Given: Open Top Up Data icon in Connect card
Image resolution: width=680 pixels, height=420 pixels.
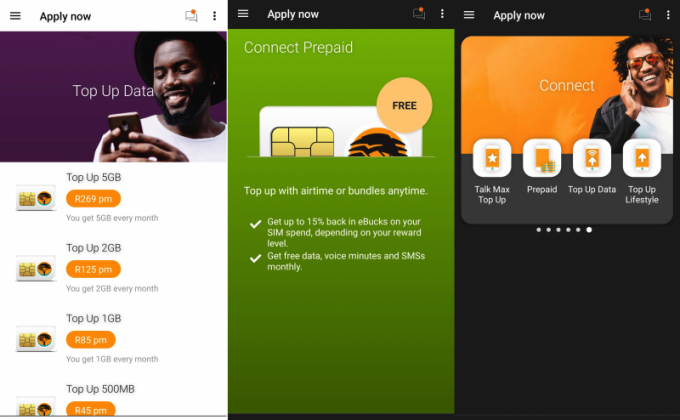Looking at the screenshot, I should [592, 159].
